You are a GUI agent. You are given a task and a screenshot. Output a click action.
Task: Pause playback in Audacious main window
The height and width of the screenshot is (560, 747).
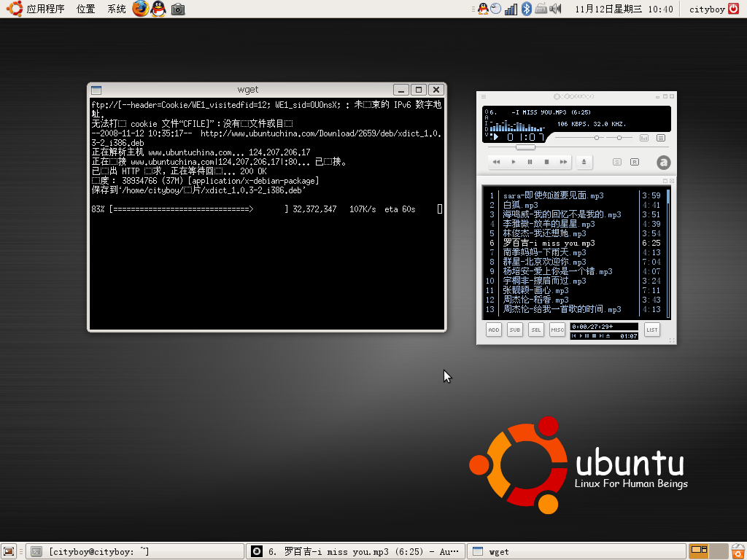click(x=530, y=162)
